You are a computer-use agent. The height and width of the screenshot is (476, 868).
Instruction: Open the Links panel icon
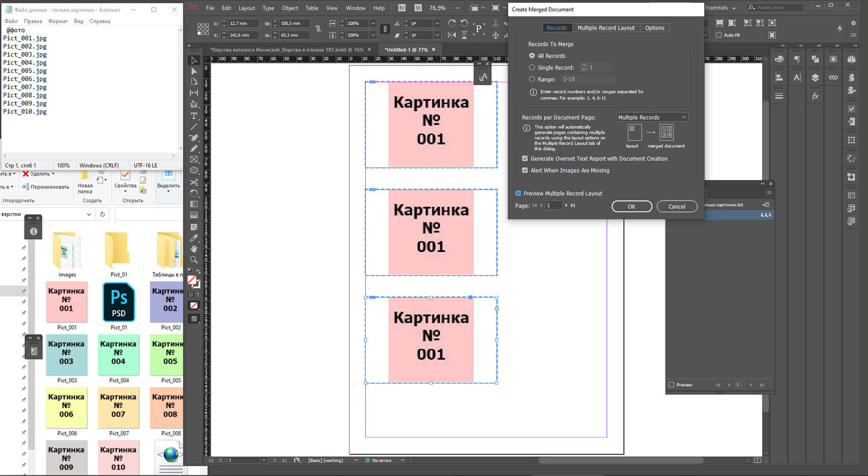833,77
